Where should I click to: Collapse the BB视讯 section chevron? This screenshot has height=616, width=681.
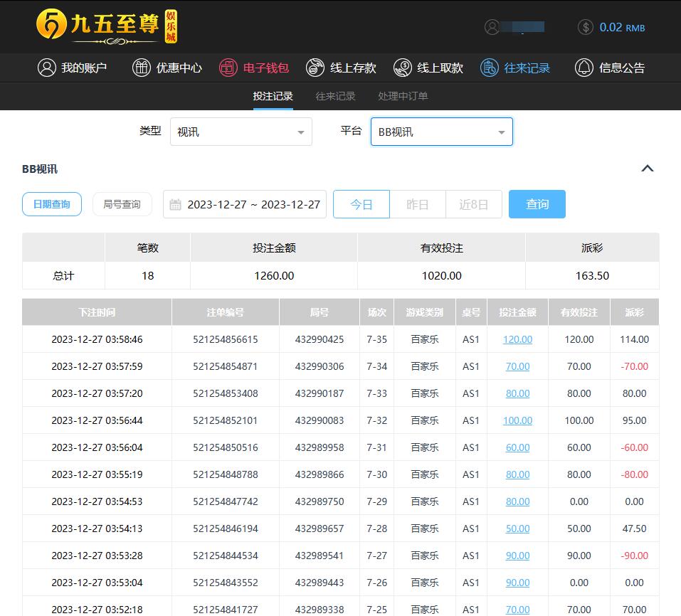pyautogui.click(x=647, y=169)
